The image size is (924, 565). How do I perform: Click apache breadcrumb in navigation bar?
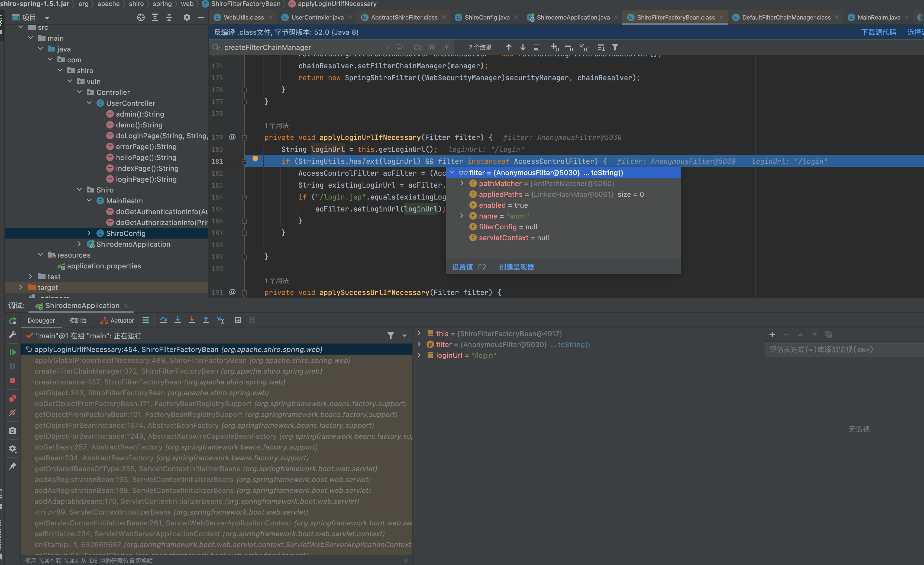click(x=108, y=4)
